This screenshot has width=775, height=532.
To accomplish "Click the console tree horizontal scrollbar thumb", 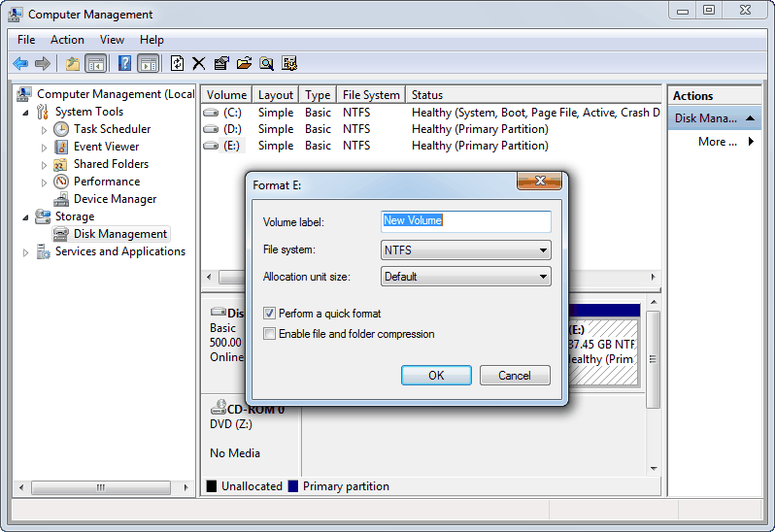I will tap(101, 487).
